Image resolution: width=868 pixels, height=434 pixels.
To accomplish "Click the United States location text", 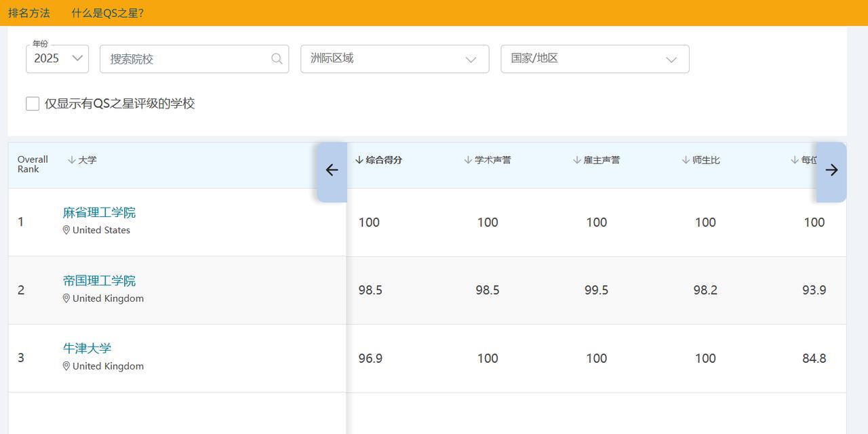I will pyautogui.click(x=101, y=231).
